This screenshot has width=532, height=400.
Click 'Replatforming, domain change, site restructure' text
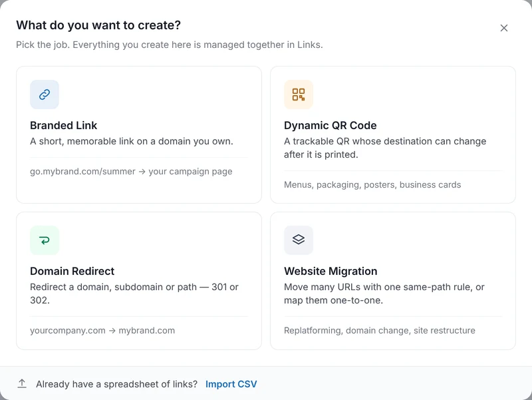380,330
